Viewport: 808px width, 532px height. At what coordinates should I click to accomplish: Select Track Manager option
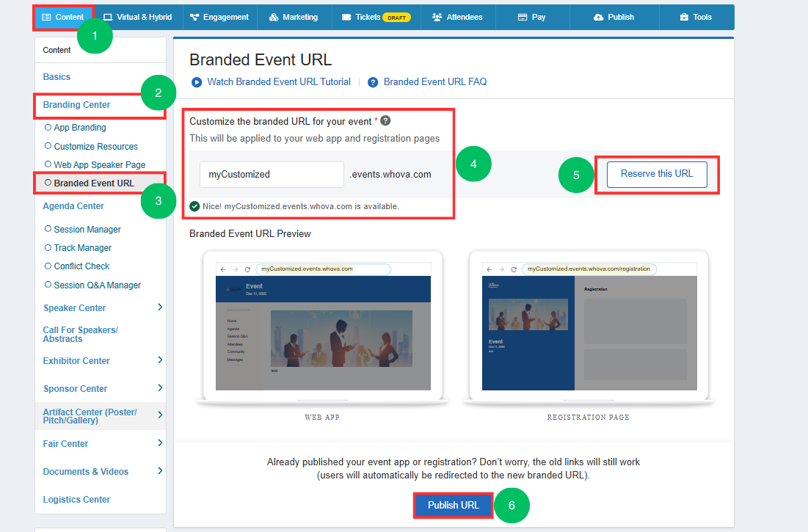point(82,248)
